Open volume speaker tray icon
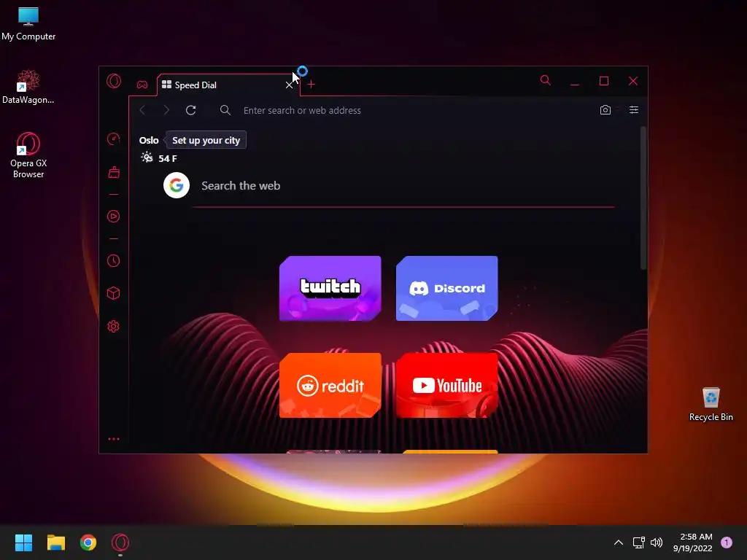Image resolution: width=747 pixels, height=560 pixels. coord(657,542)
